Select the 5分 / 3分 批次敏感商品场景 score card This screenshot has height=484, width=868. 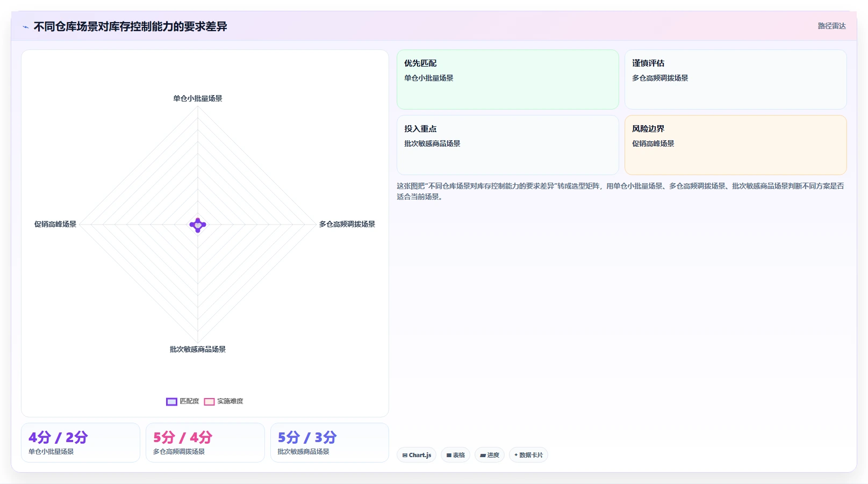(329, 443)
